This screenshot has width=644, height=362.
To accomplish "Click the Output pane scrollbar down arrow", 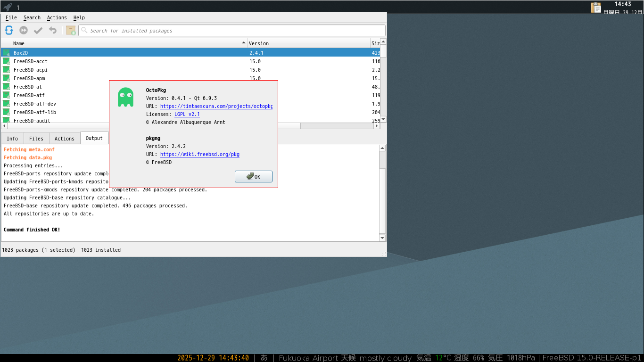I will [x=383, y=238].
